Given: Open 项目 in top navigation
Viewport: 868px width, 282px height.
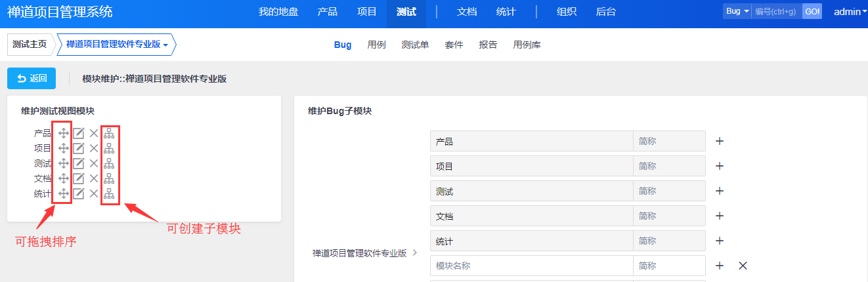Looking at the screenshot, I should (367, 12).
